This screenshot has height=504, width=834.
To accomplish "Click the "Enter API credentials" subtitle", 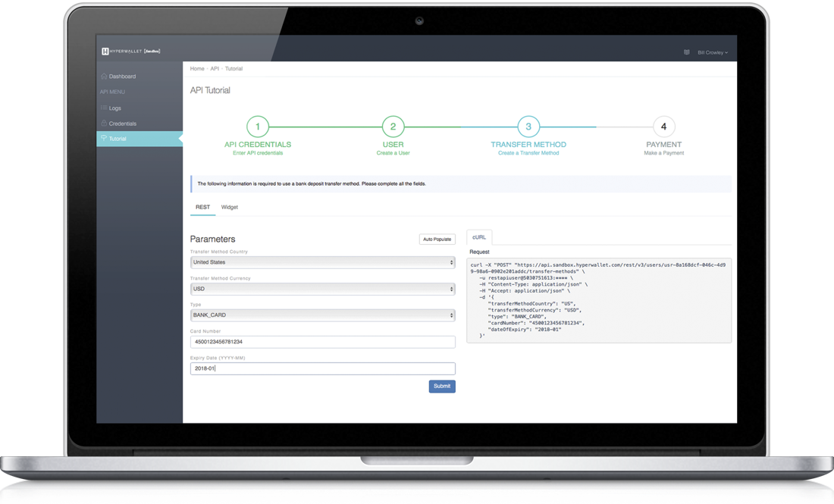I will coord(258,153).
